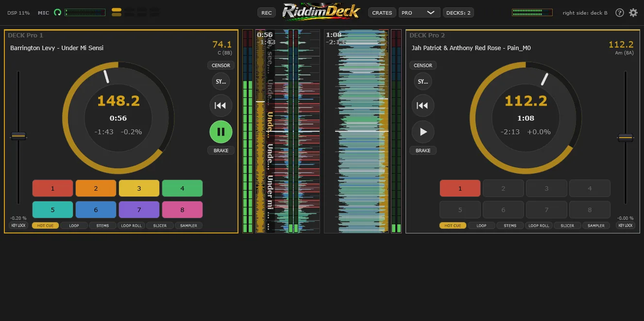Toggle REC recording button
The width and height of the screenshot is (644, 321).
tap(267, 13)
